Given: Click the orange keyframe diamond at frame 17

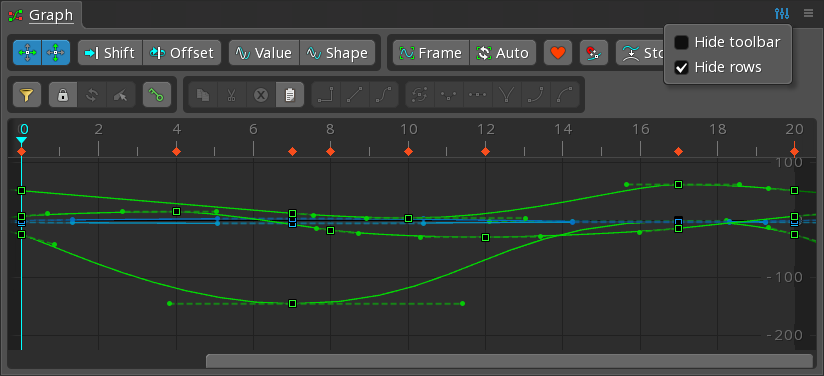Looking at the screenshot, I should pos(678,151).
